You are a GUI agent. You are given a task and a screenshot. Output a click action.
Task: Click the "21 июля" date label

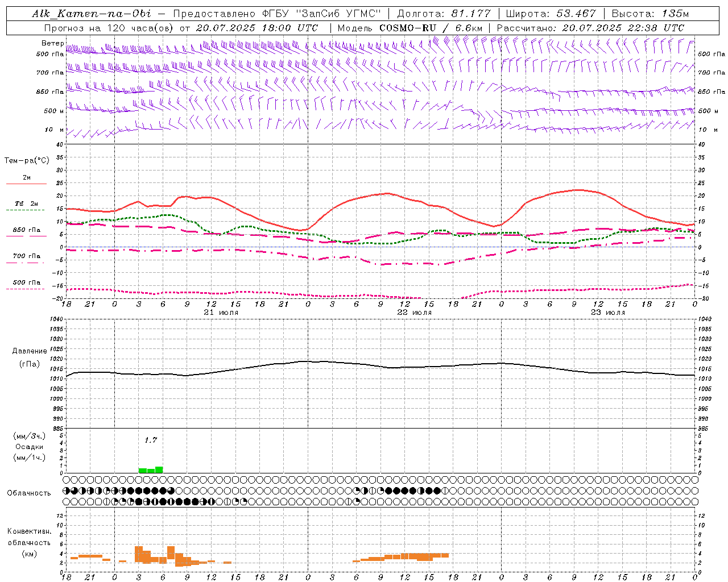coord(221,313)
